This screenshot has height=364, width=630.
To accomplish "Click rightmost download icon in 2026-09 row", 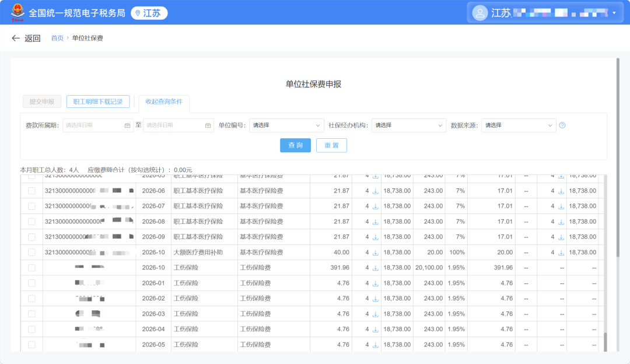I will click(x=561, y=237).
